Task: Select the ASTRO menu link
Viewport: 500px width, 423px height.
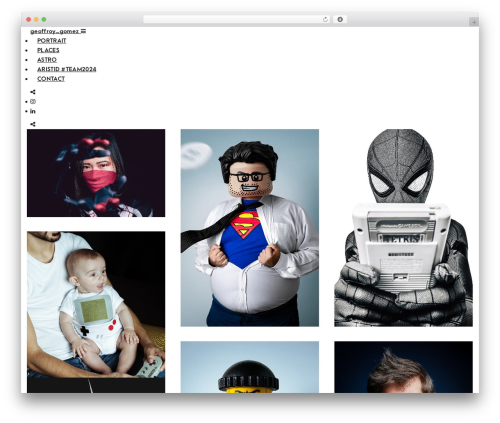Action: pyautogui.click(x=47, y=60)
